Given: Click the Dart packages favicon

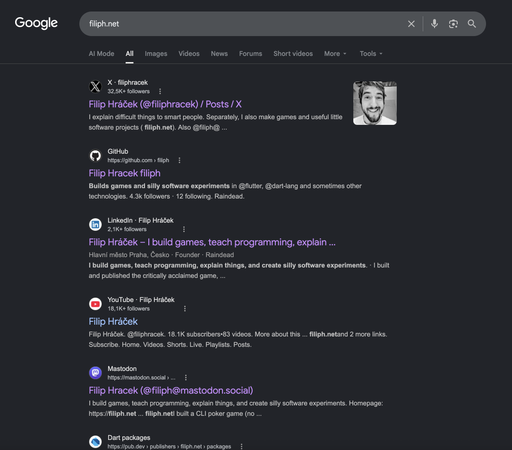Looking at the screenshot, I should pos(95,442).
